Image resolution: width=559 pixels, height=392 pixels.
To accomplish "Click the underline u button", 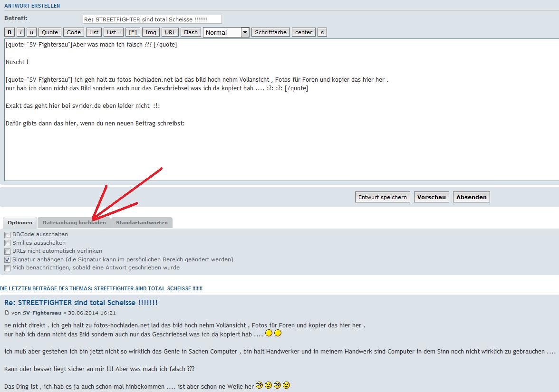I will tap(31, 32).
